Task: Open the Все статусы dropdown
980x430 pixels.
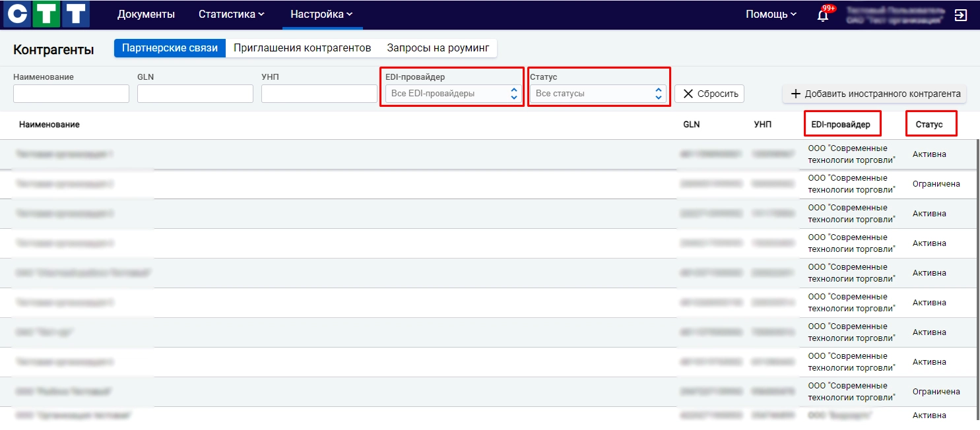Action: (x=598, y=94)
